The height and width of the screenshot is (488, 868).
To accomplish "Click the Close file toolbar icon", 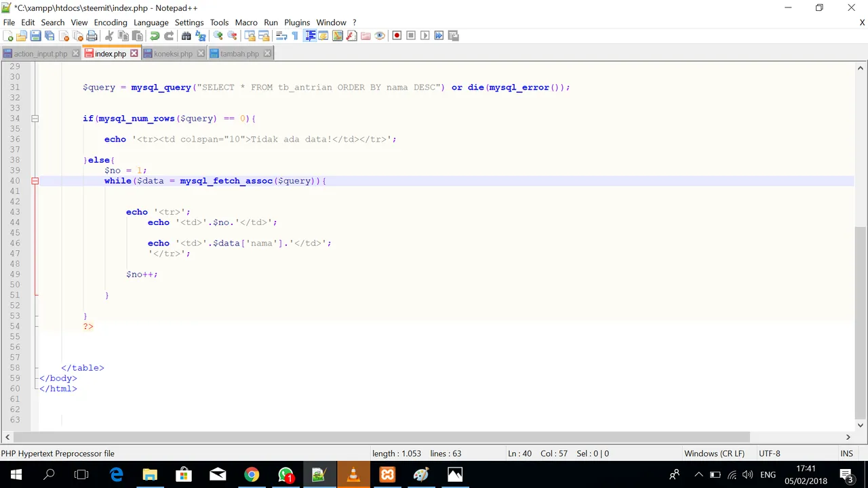I will tap(64, 35).
